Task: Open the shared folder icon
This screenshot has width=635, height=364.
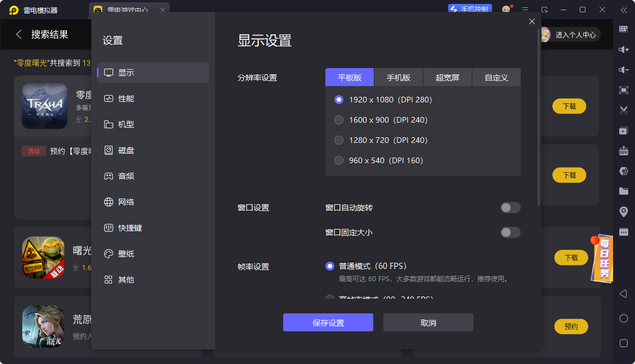Action: point(624,191)
